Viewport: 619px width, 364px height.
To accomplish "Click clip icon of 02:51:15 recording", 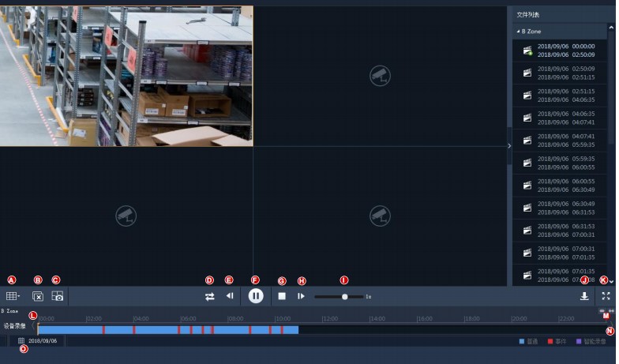I will pyautogui.click(x=527, y=96).
